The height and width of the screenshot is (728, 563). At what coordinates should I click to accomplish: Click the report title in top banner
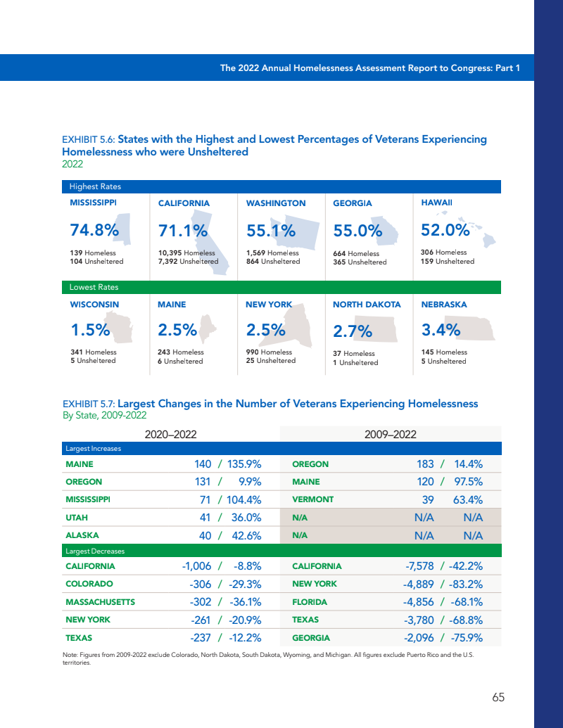pos(369,68)
